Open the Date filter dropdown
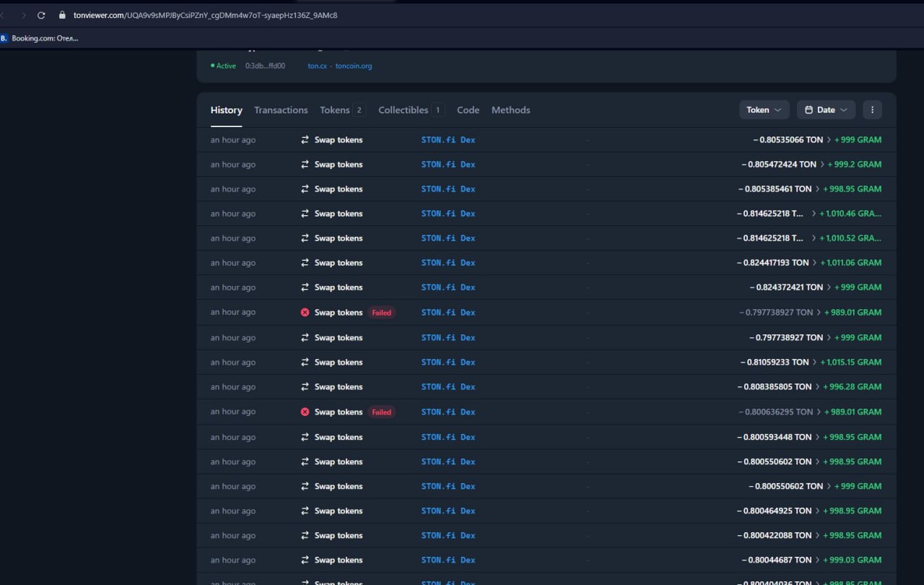924x585 pixels. click(826, 110)
